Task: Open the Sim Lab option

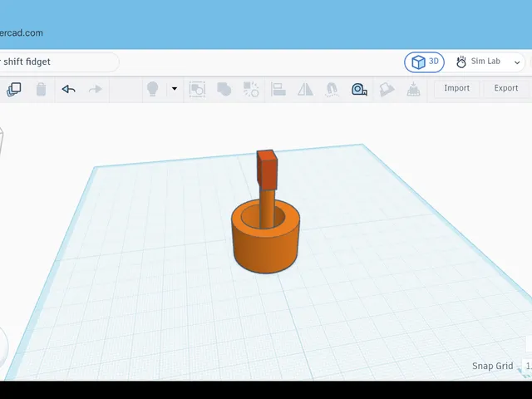Action: (479, 62)
